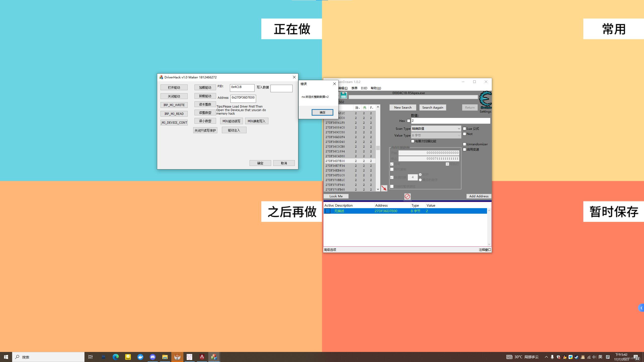
Task: Click the New Search button
Action: (x=403, y=107)
